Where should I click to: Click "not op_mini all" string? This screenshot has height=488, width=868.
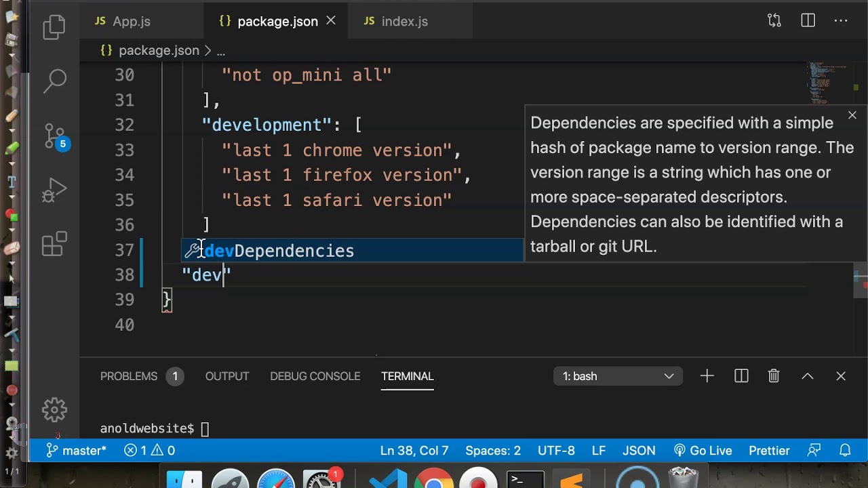pos(307,75)
